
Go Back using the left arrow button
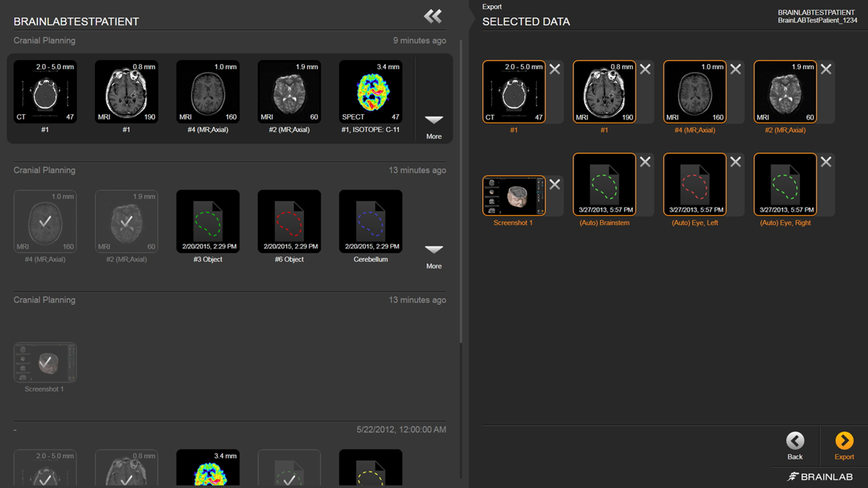coord(795,440)
